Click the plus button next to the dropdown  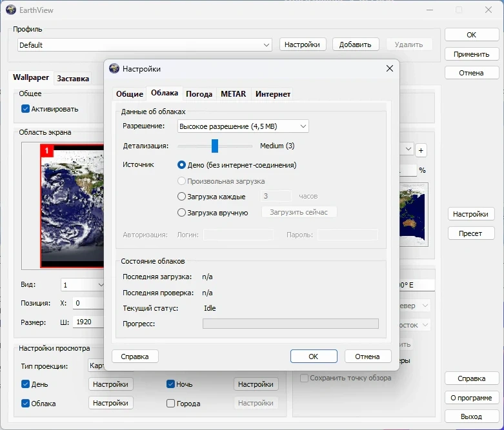tap(421, 150)
